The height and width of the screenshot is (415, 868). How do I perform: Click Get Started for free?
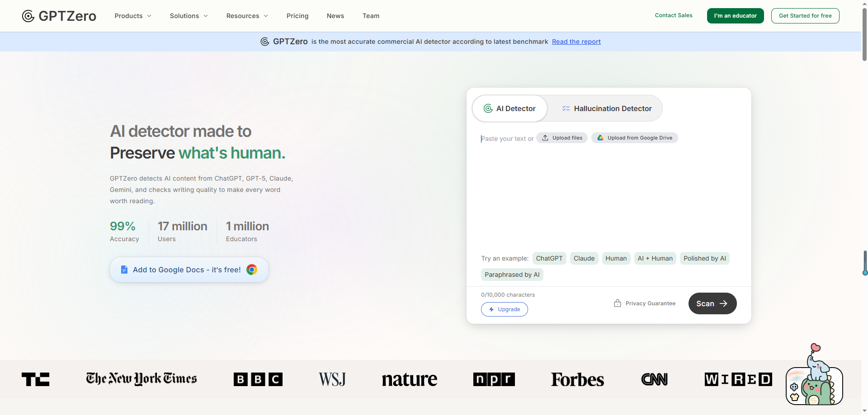[x=805, y=16]
